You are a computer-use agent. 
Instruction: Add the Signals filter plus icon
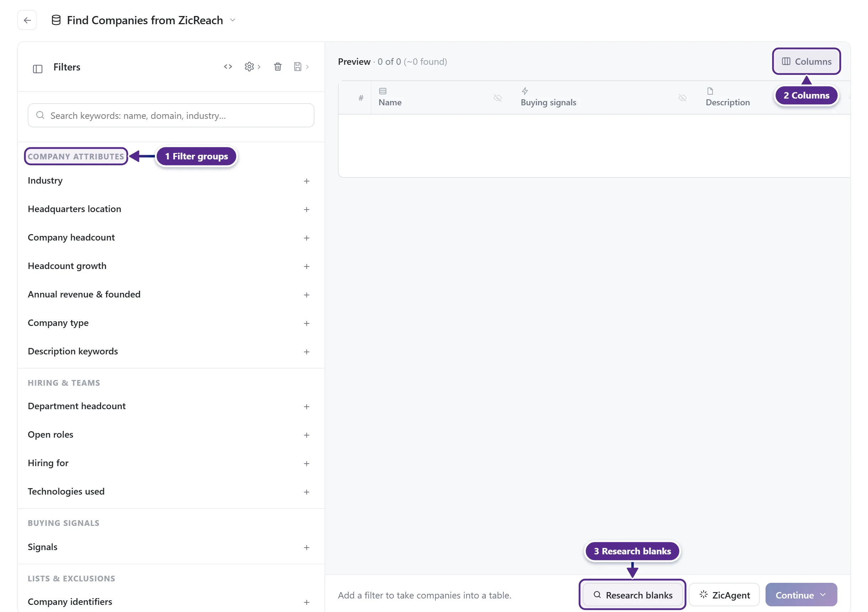coord(307,548)
